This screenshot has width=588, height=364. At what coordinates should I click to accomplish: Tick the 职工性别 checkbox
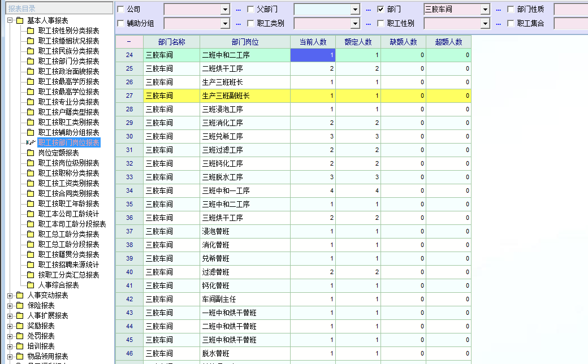coord(381,23)
